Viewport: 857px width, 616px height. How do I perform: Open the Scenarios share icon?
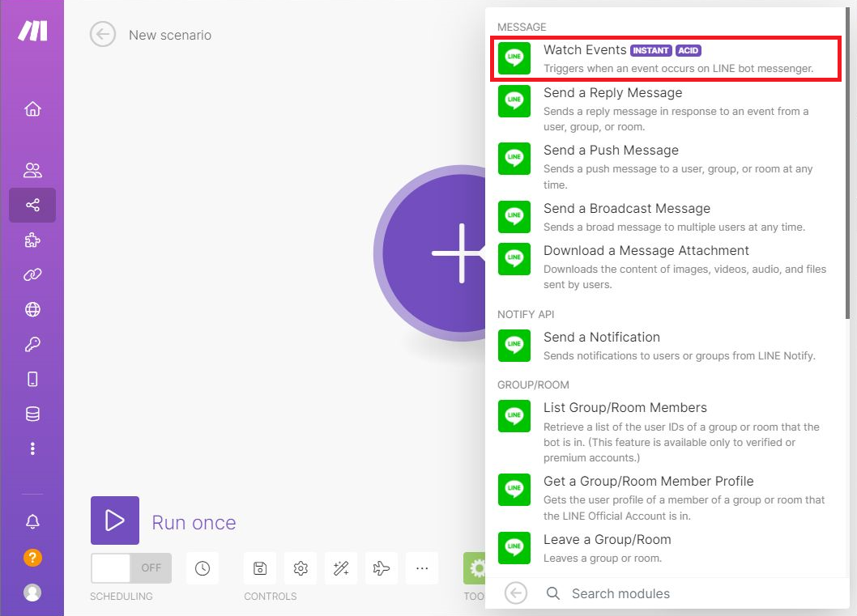click(32, 205)
